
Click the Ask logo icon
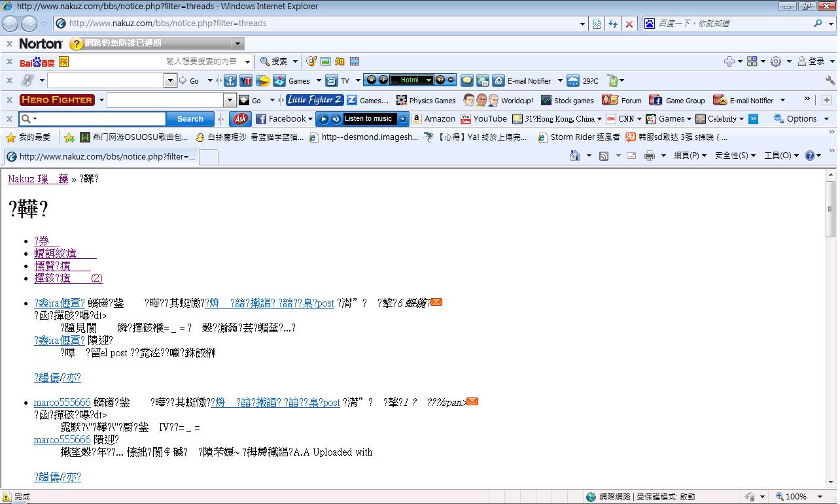point(240,119)
